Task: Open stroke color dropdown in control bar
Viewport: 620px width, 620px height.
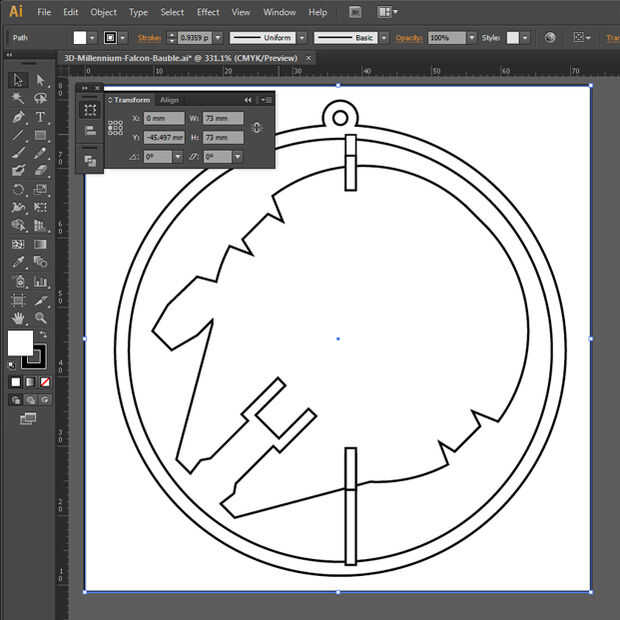Action: pos(123,38)
